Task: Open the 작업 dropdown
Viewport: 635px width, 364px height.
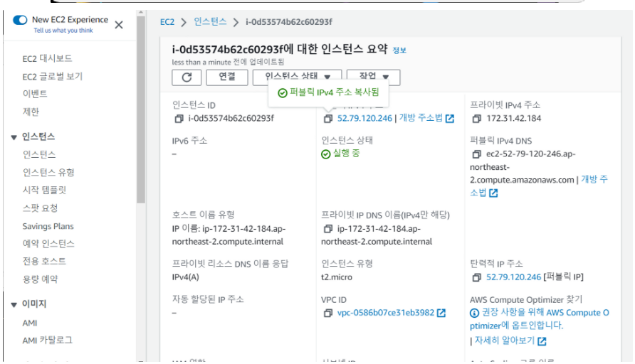Action: [x=374, y=77]
